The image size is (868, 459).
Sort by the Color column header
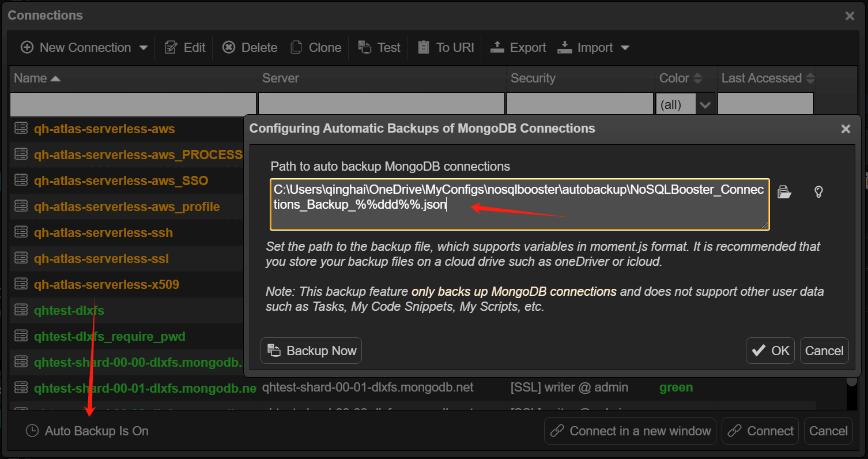pyautogui.click(x=686, y=78)
